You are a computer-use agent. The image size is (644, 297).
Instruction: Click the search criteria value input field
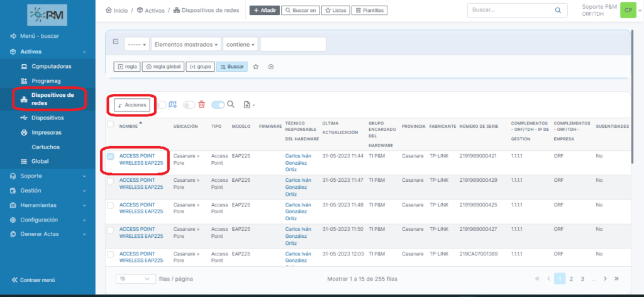293,44
